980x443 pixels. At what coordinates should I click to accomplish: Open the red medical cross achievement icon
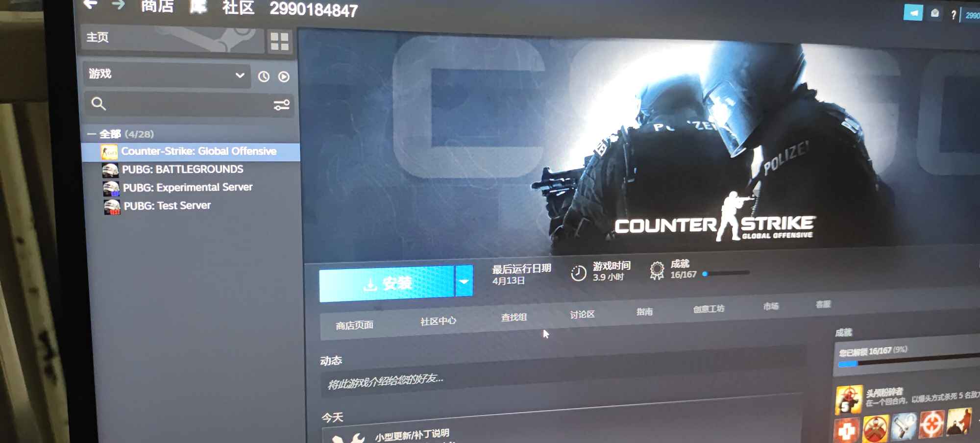tap(847, 431)
